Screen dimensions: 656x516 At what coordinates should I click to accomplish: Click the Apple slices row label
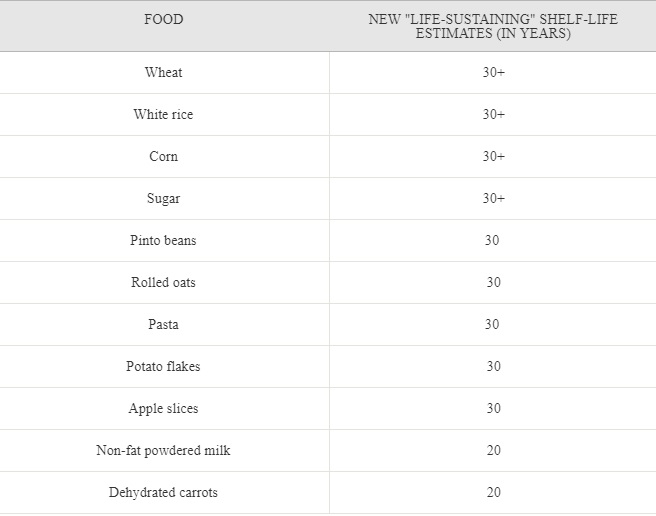point(164,408)
